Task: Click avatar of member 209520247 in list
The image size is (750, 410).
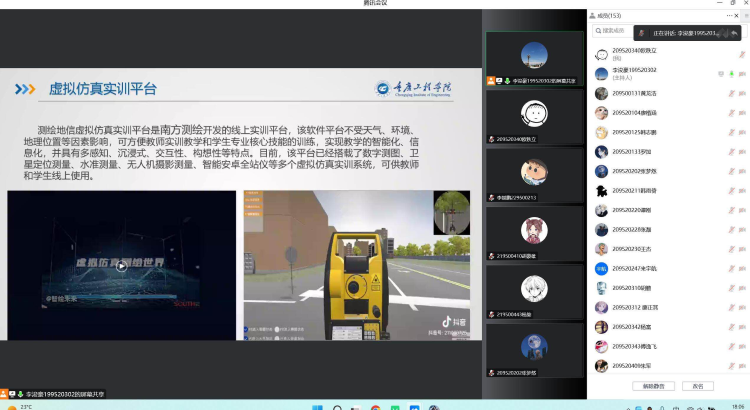Action: point(601,268)
